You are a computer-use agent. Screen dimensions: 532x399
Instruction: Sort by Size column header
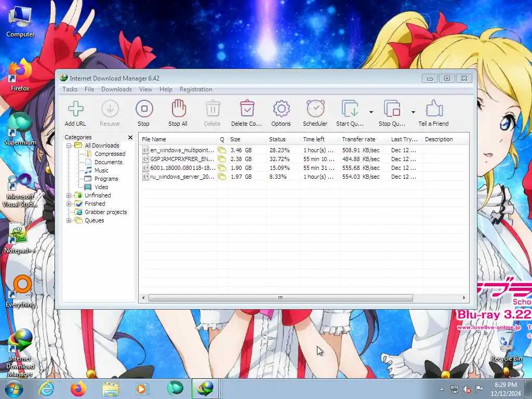[247, 139]
